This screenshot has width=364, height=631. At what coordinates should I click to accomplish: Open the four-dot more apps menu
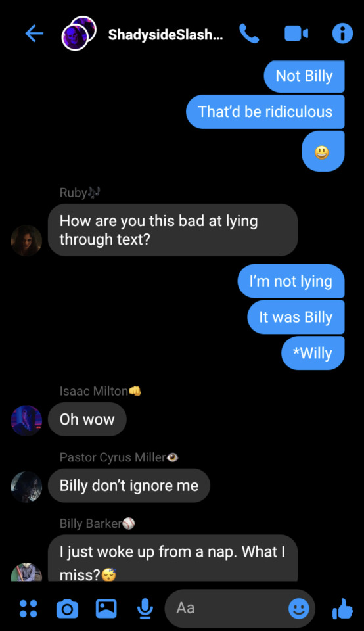point(28,608)
